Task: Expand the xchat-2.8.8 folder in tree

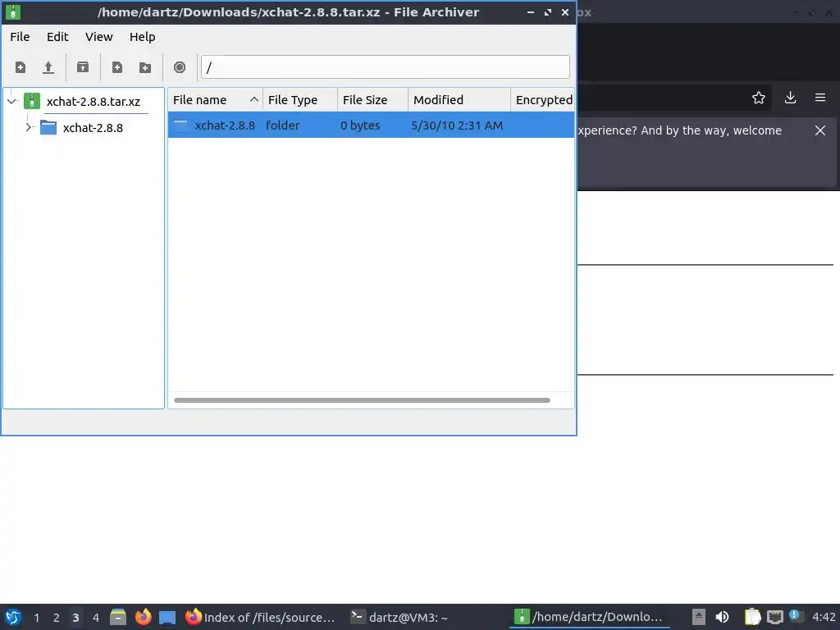Action: [x=29, y=127]
